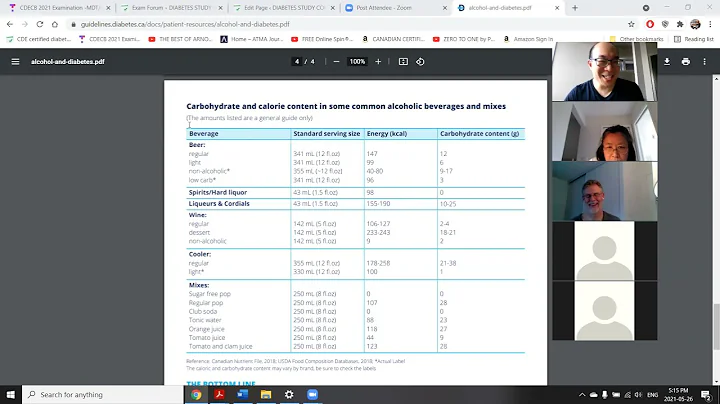This screenshot has height=404, width=720.
Task: Open ZERO TO ONE by P... bookmark
Action: [464, 39]
